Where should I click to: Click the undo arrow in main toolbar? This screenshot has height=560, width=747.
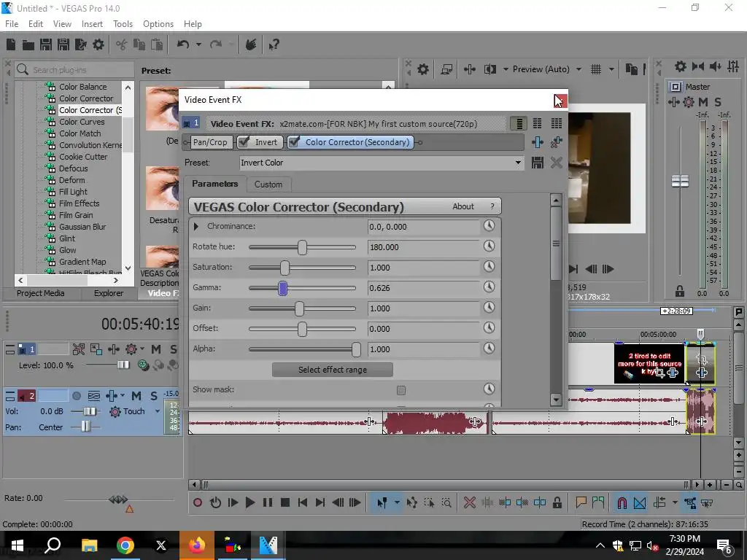coord(183,44)
